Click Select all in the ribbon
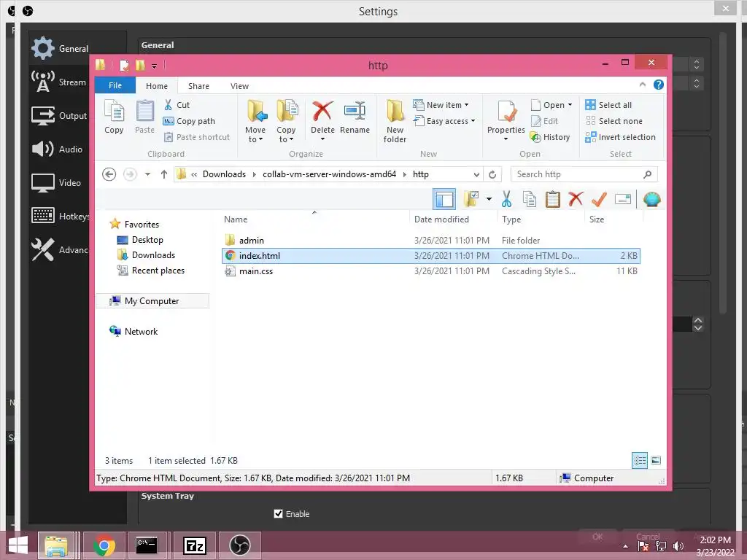The image size is (747, 560). click(609, 105)
